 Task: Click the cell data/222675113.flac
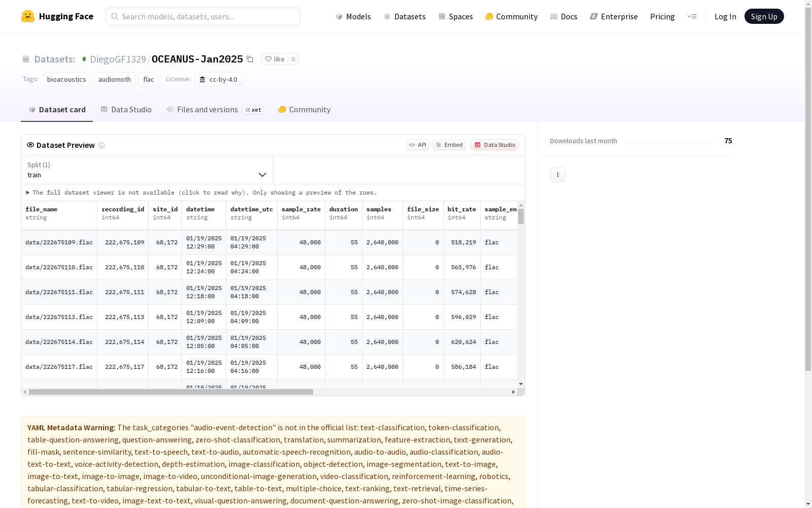[x=59, y=317]
